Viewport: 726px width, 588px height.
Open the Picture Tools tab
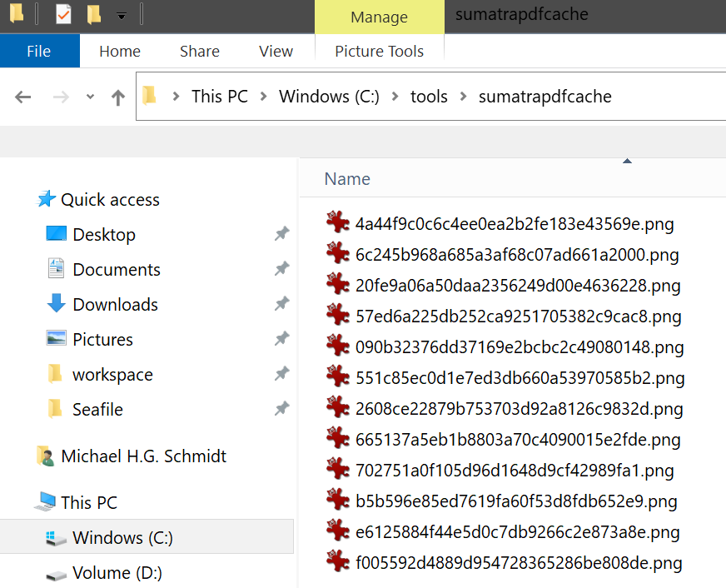(x=379, y=51)
